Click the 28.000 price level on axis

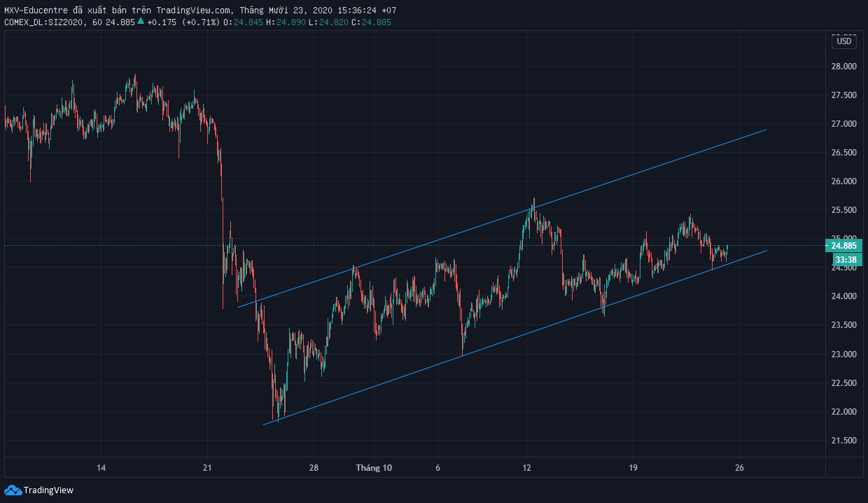[x=843, y=67]
